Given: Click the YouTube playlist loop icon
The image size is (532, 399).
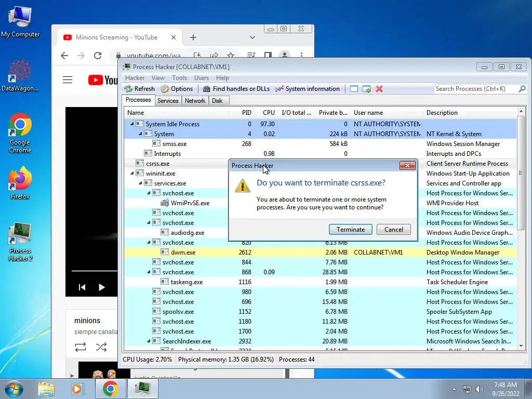Looking at the screenshot, I should coord(81,347).
